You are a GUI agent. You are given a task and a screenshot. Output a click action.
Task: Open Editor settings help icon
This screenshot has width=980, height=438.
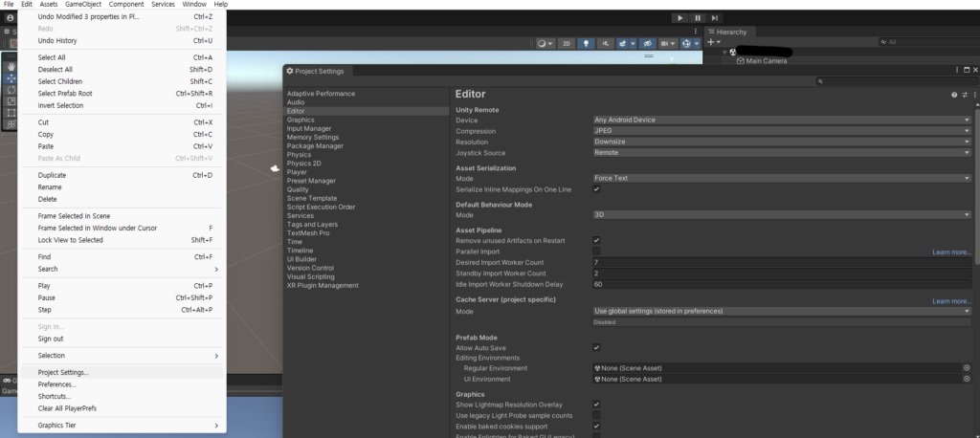pyautogui.click(x=954, y=95)
